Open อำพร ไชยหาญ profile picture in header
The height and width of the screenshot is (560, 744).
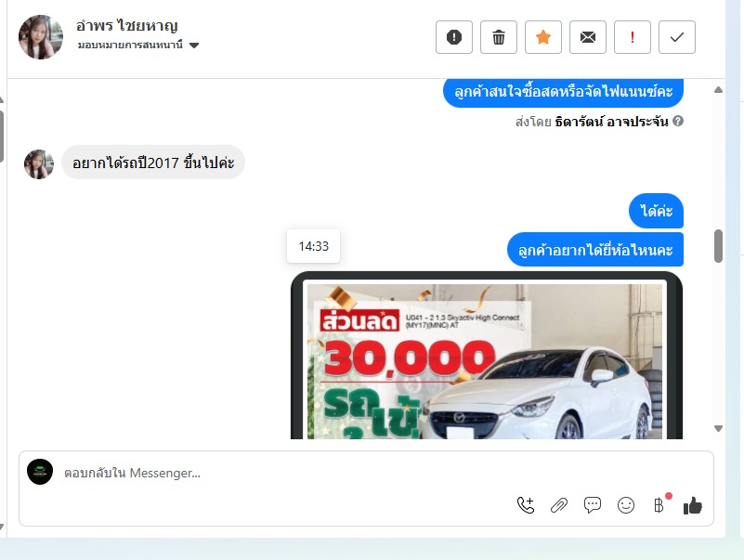(x=41, y=37)
